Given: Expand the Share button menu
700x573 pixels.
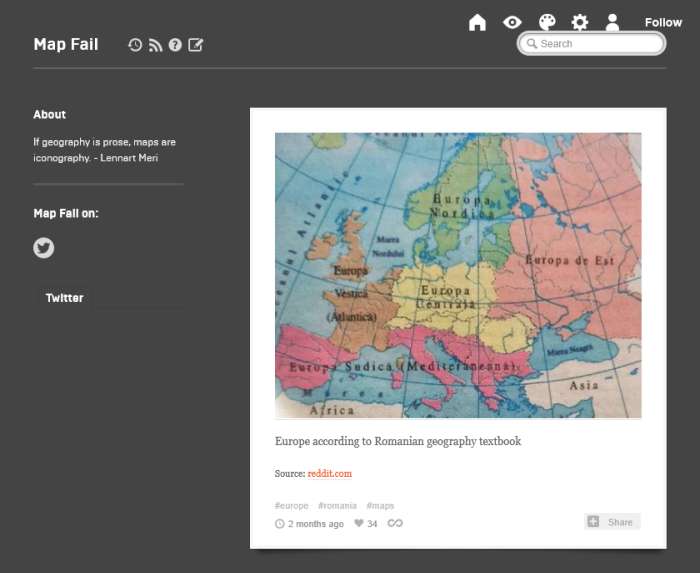Looking at the screenshot, I should click(x=612, y=522).
